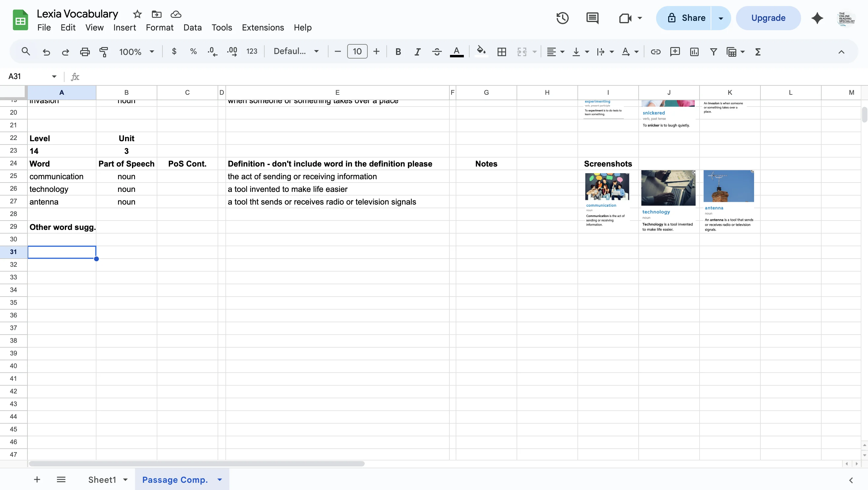Select the paint format tool
Screen dimensions: 868x490
pyautogui.click(x=103, y=51)
